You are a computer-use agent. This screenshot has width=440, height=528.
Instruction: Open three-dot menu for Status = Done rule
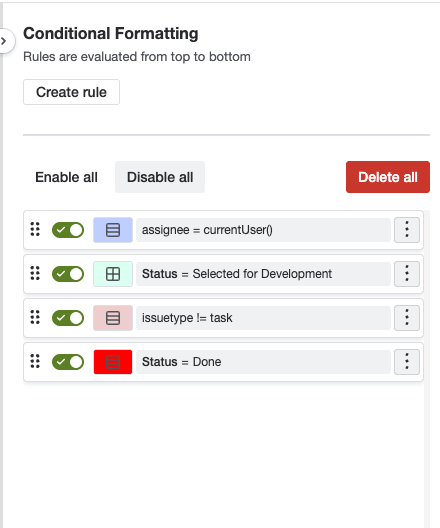click(407, 362)
